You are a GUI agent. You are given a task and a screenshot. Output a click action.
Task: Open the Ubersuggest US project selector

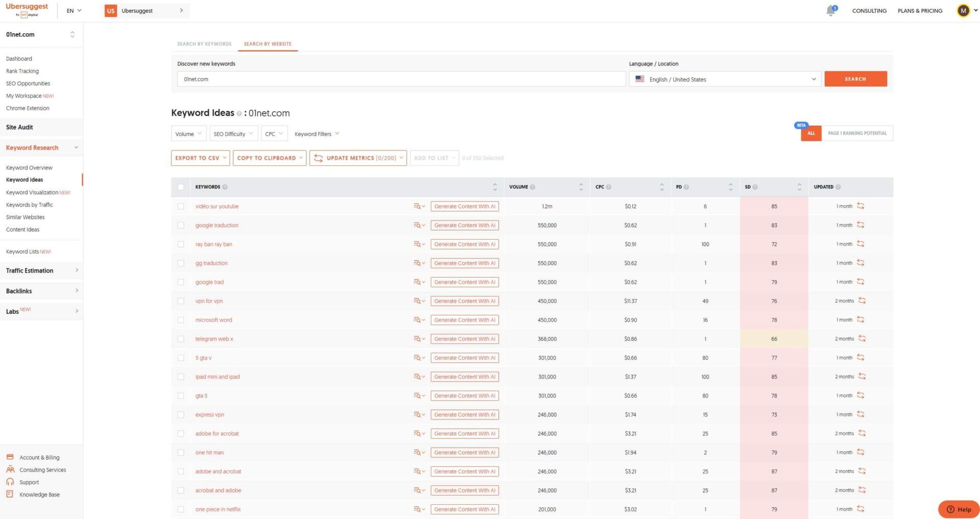pos(145,11)
